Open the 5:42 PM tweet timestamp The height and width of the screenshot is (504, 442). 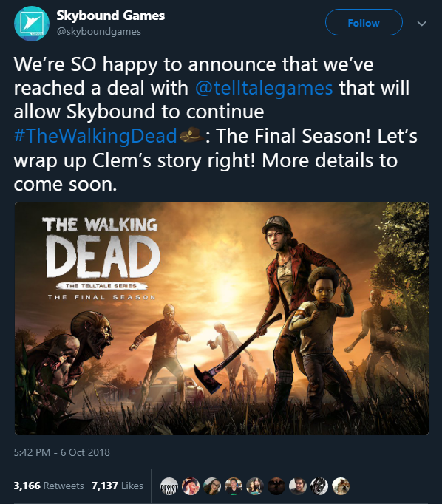[62, 452]
